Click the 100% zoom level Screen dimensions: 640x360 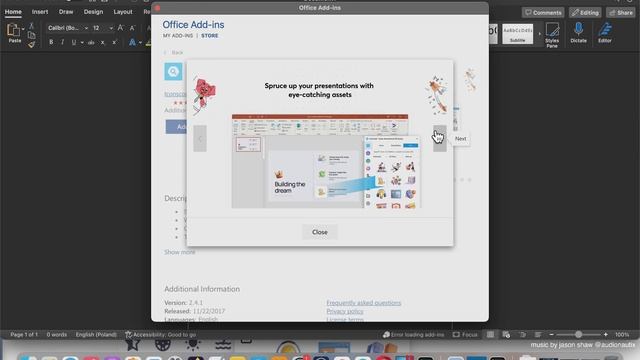tap(622, 335)
